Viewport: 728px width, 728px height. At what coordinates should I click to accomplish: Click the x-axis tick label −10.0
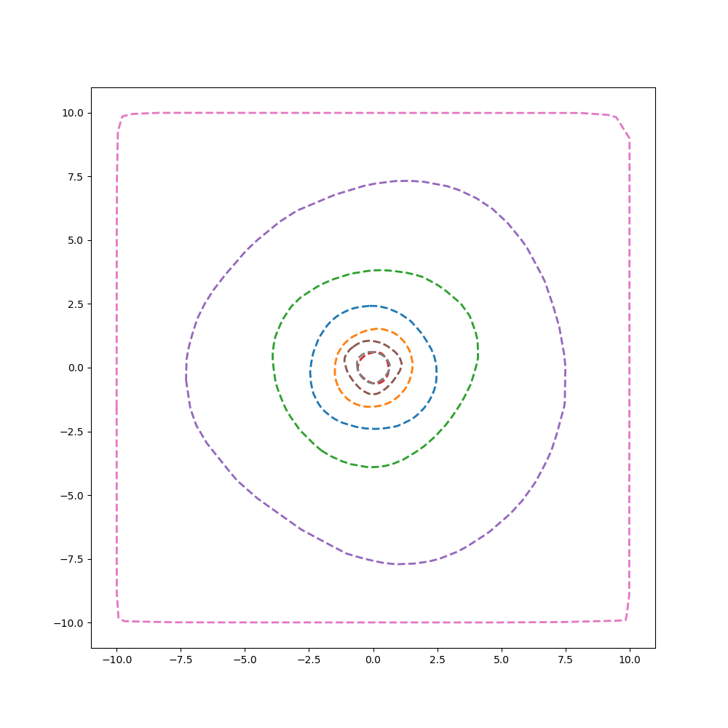tap(117, 660)
